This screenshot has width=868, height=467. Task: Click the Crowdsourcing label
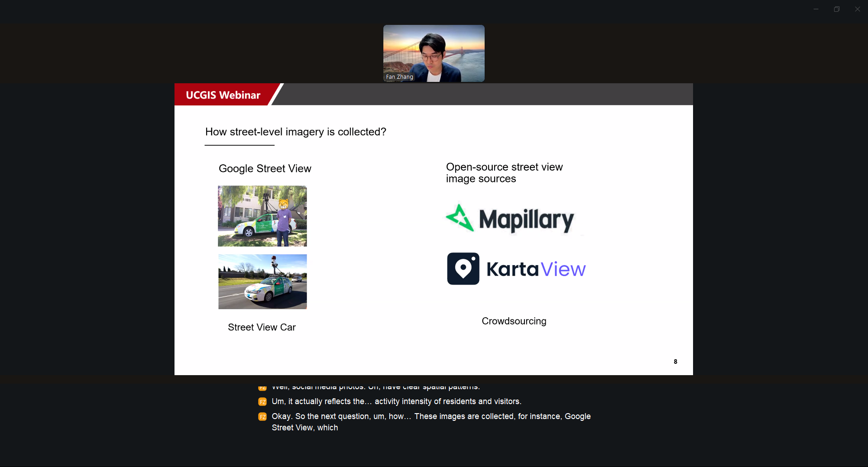[x=514, y=321]
